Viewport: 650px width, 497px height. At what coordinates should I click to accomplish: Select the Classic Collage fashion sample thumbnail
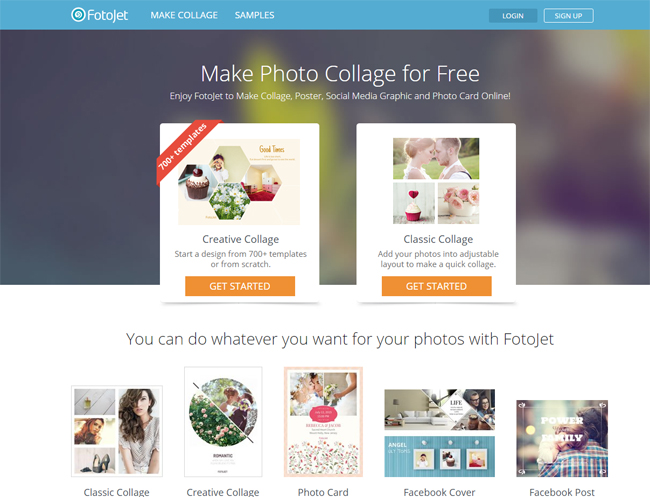point(117,431)
